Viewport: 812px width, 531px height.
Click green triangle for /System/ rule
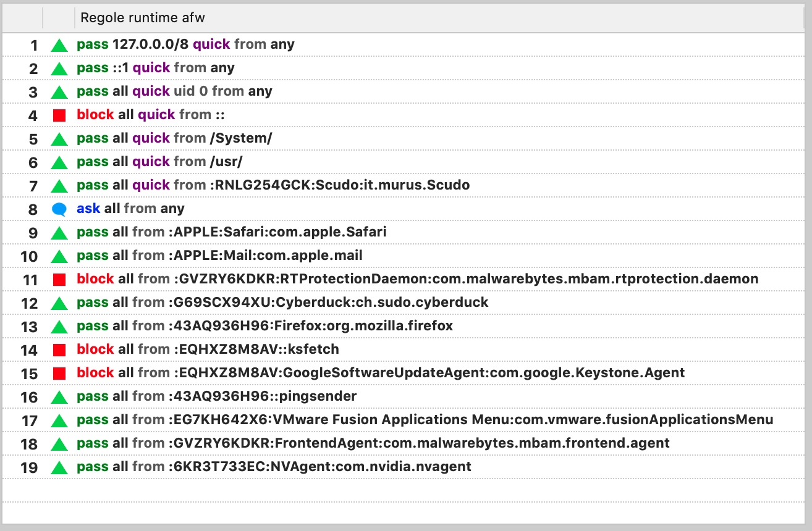point(59,139)
